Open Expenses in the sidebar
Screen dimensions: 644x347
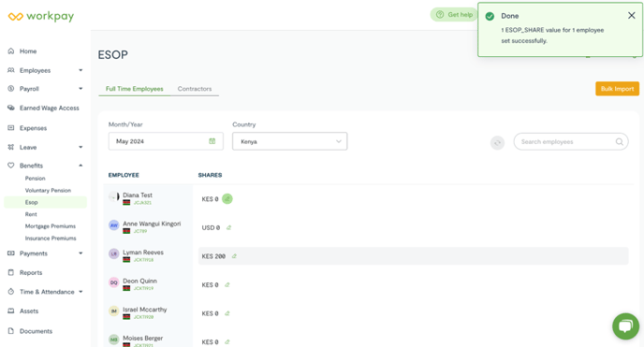click(34, 128)
